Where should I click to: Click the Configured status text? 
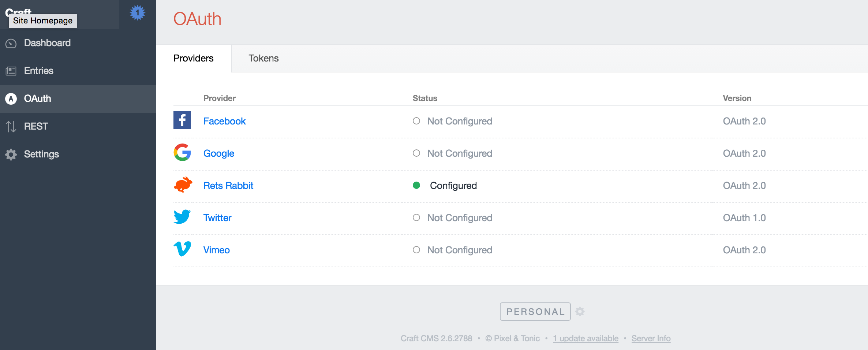tap(453, 186)
